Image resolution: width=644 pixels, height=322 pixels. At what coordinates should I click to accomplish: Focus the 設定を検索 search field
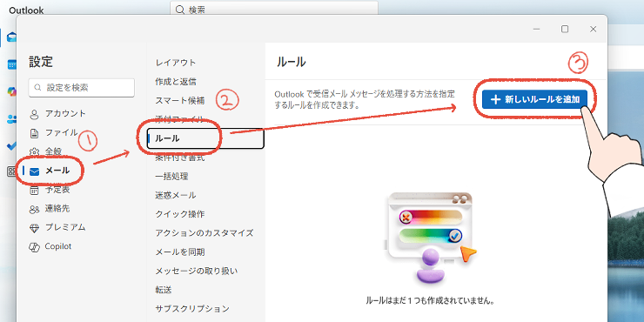[x=82, y=88]
